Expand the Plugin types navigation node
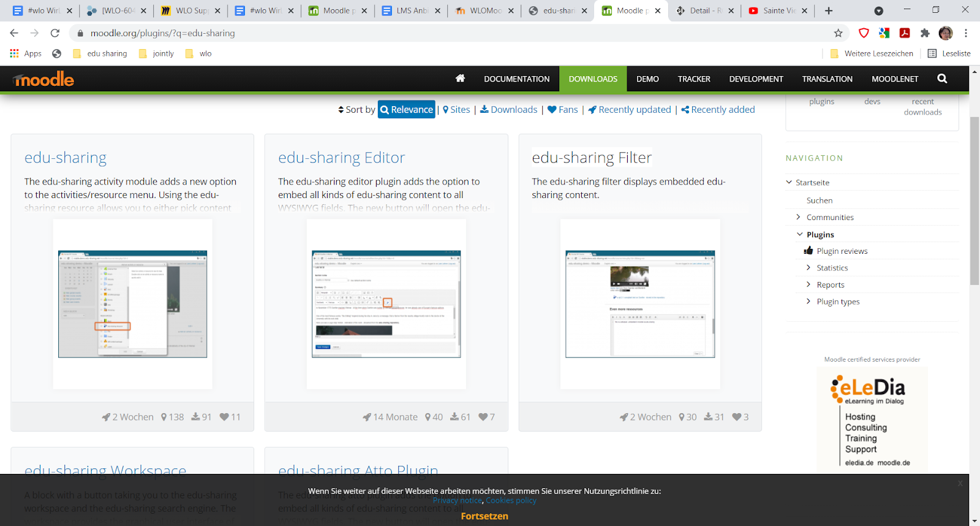This screenshot has height=526, width=980. click(x=809, y=301)
